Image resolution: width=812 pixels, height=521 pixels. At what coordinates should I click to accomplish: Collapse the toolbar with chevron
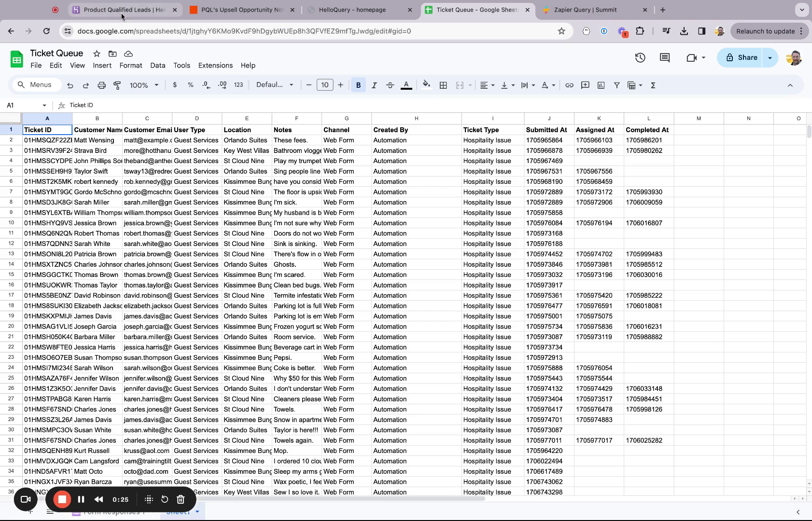(790, 85)
